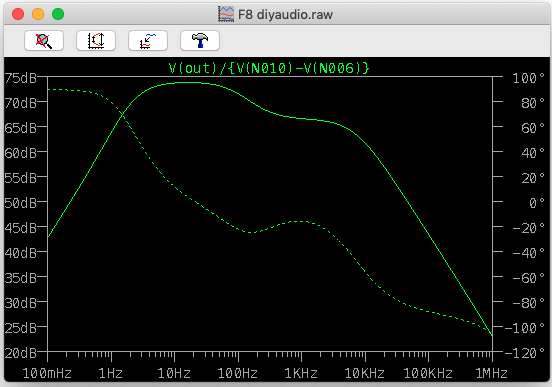The width and height of the screenshot is (552, 387).
Task: Click the 100Hz frequency axis label
Action: (238, 373)
